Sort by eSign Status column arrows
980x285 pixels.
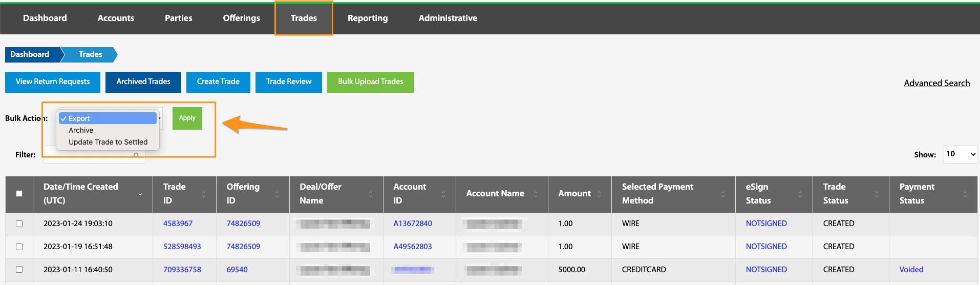tap(800, 194)
